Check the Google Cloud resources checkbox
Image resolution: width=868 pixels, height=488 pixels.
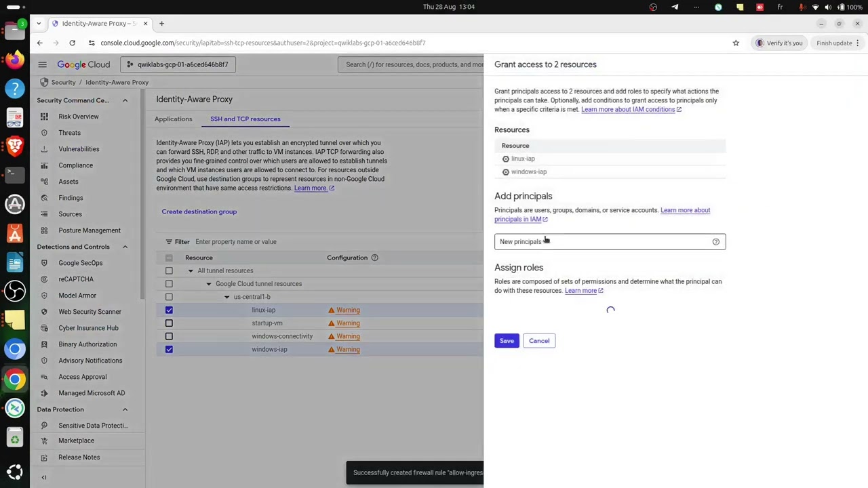click(x=169, y=284)
